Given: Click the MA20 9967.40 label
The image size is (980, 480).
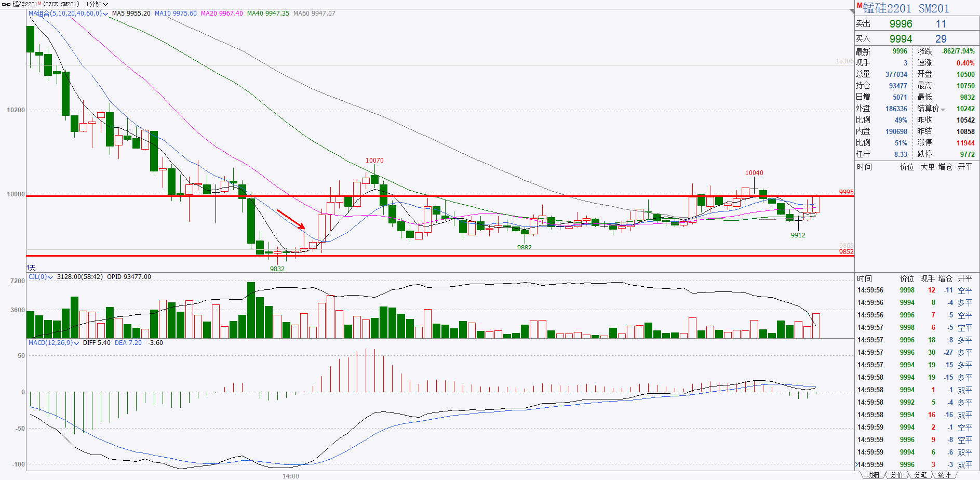Looking at the screenshot, I should click(x=222, y=14).
